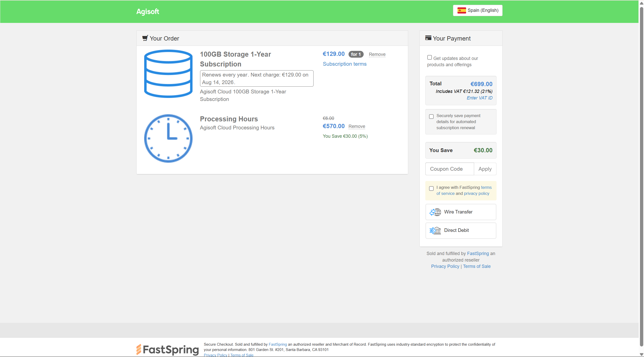Click the credit card icon beside Your Payment

428,38
